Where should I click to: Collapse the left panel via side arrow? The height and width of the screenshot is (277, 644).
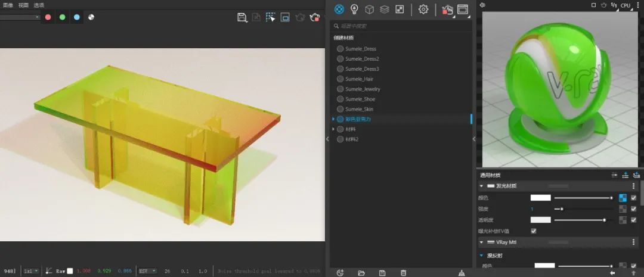point(327,139)
